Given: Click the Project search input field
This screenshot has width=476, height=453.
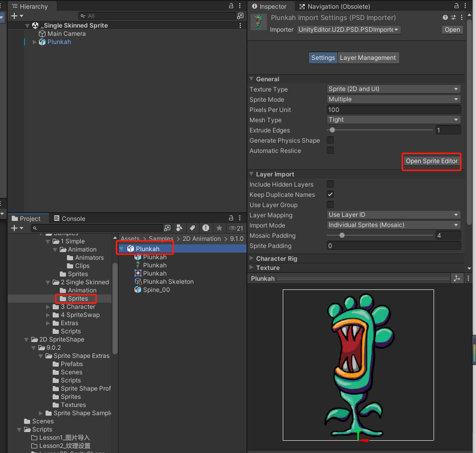Looking at the screenshot, I should point(97,228).
